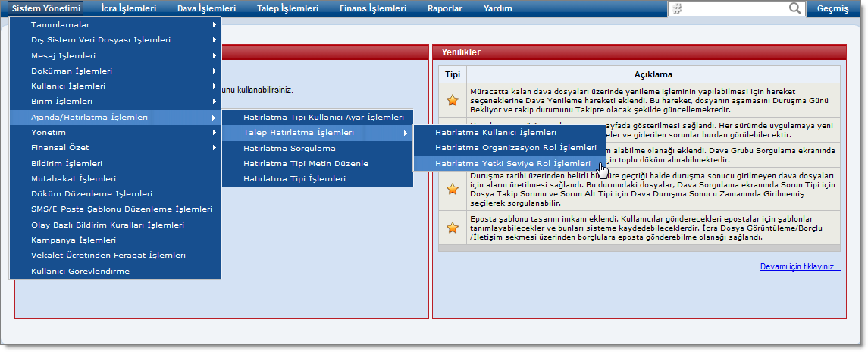Image resolution: width=868 pixels, height=352 pixels.
Task: Open the Dava İşlemleri menu
Action: click(x=206, y=8)
